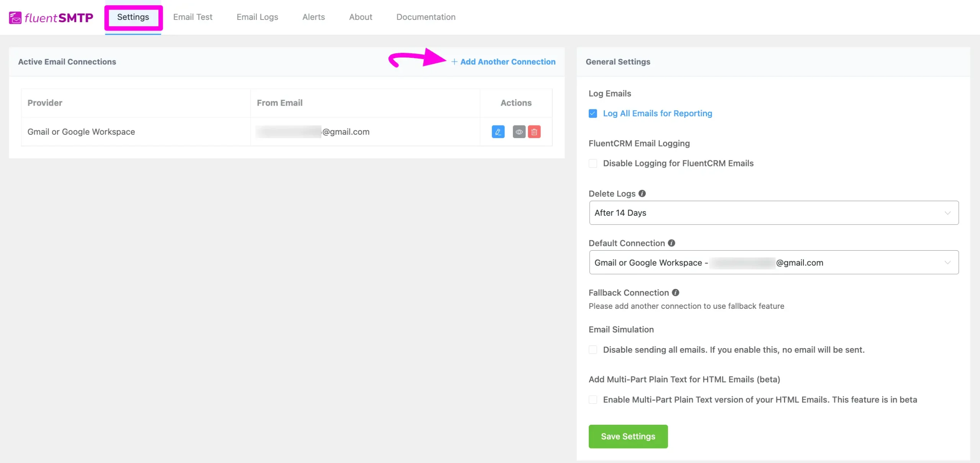Screen dimensions: 980x463
Task: Click the Add Another Connection button
Action: pos(503,62)
